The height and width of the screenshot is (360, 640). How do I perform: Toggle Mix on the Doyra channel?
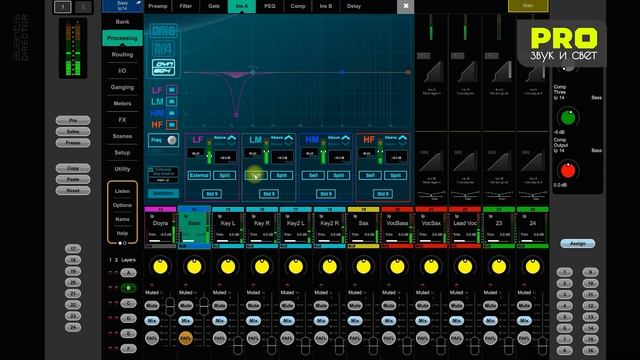[152, 321]
